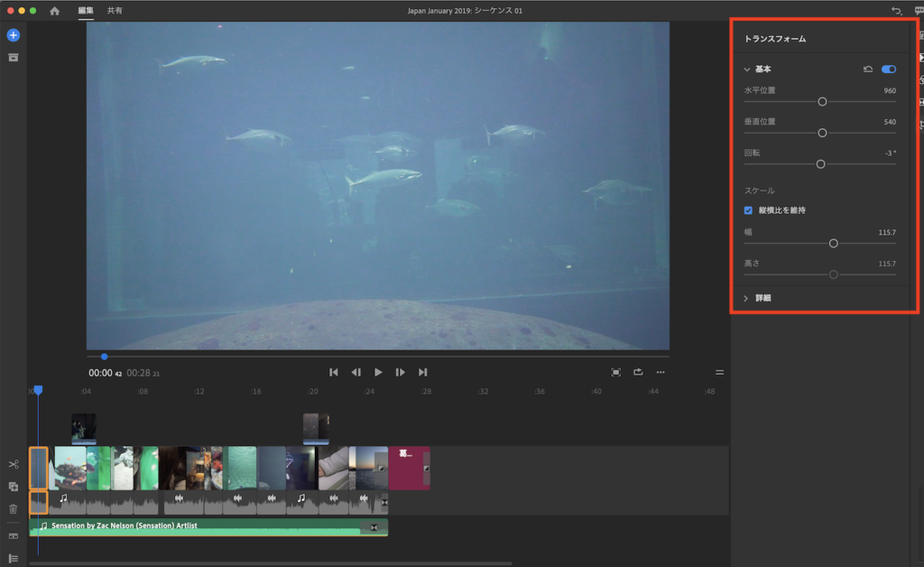Viewport: 924px width, 567px height.
Task: Select the scissors split tool
Action: (x=14, y=464)
